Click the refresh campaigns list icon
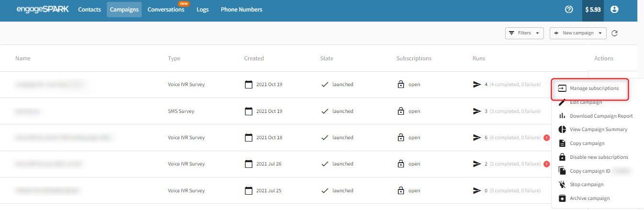Screen dimensions: 644x210 [x=615, y=33]
